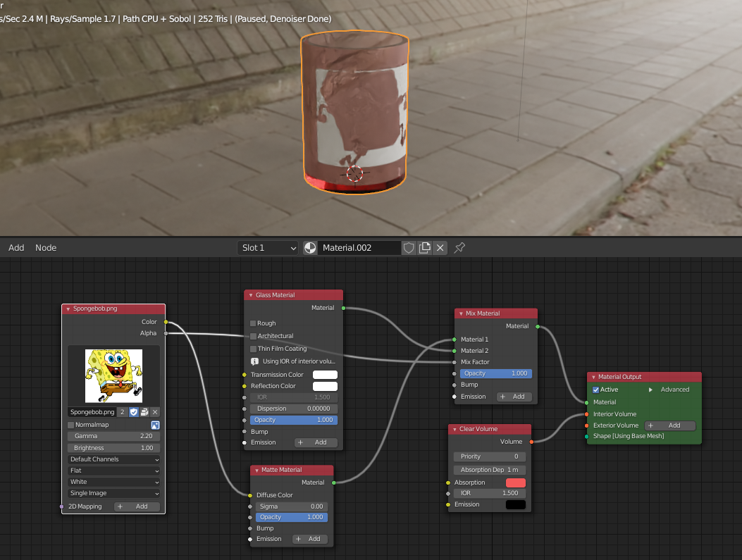Screen dimensions: 742x560
Task: Unlink Material.002 with the X icon
Action: coord(440,248)
